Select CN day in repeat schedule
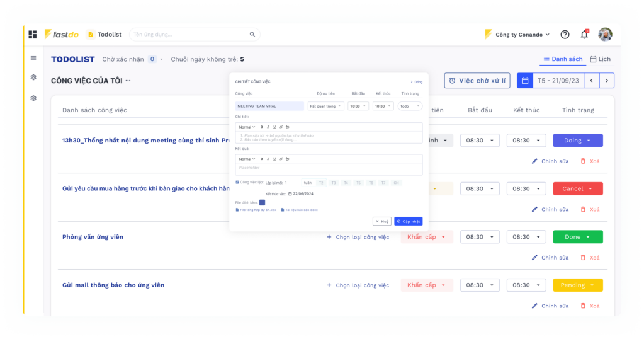The width and height of the screenshot is (644, 339). tap(395, 183)
